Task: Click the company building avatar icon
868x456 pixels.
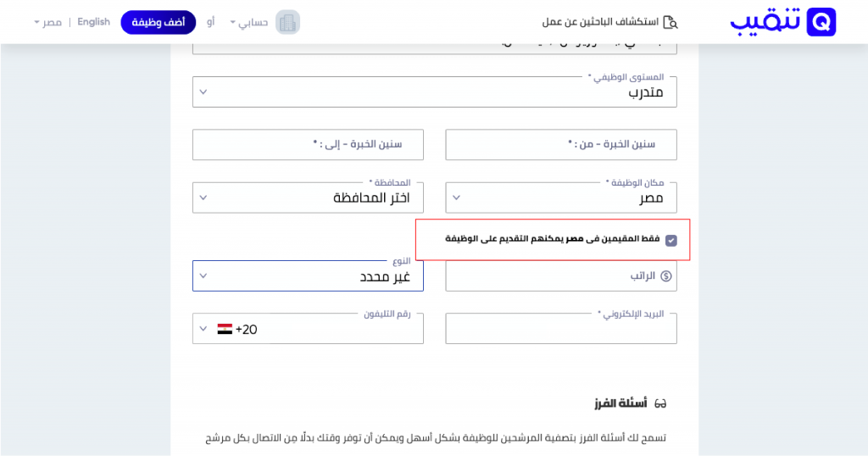Action: pos(288,22)
